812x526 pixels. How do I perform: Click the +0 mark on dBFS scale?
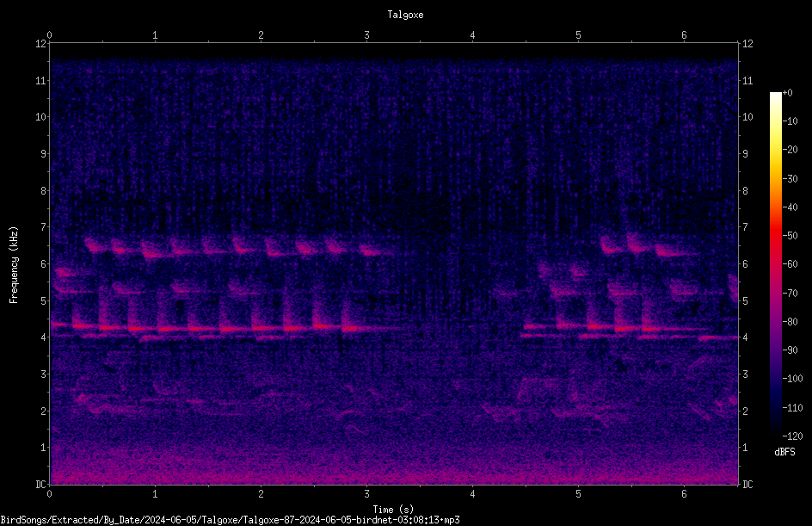[788, 93]
